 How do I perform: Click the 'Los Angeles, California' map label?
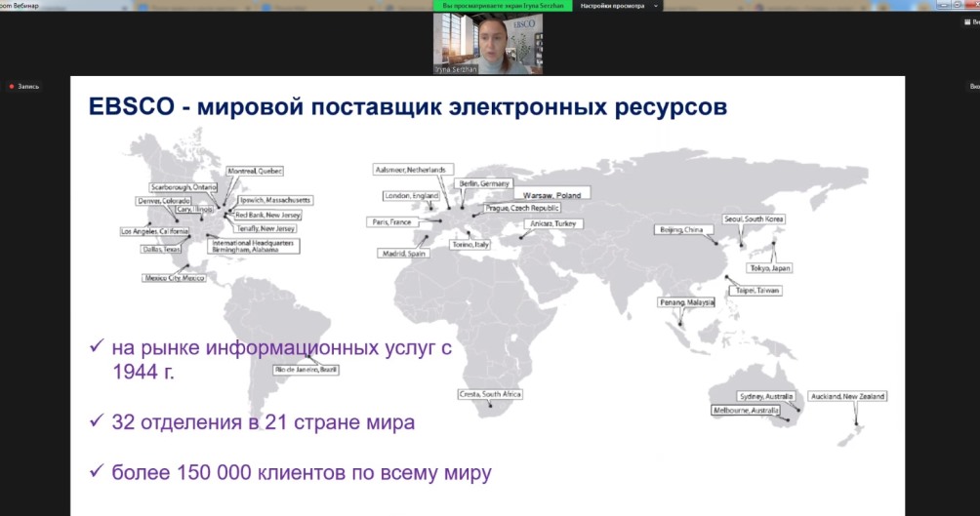click(154, 231)
